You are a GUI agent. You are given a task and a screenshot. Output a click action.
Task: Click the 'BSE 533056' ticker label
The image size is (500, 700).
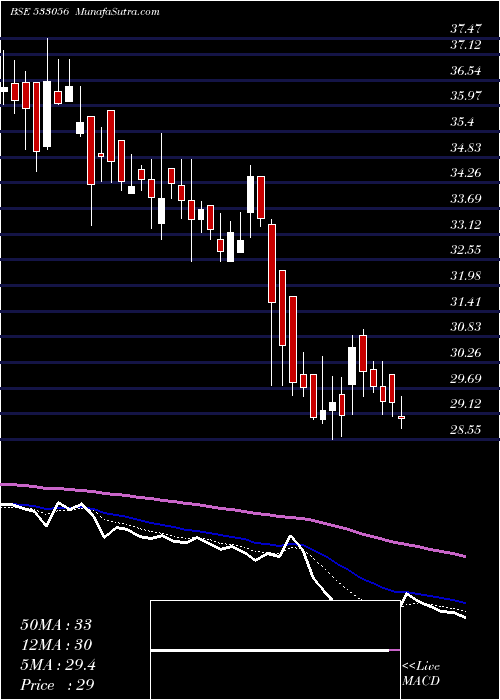39,12
